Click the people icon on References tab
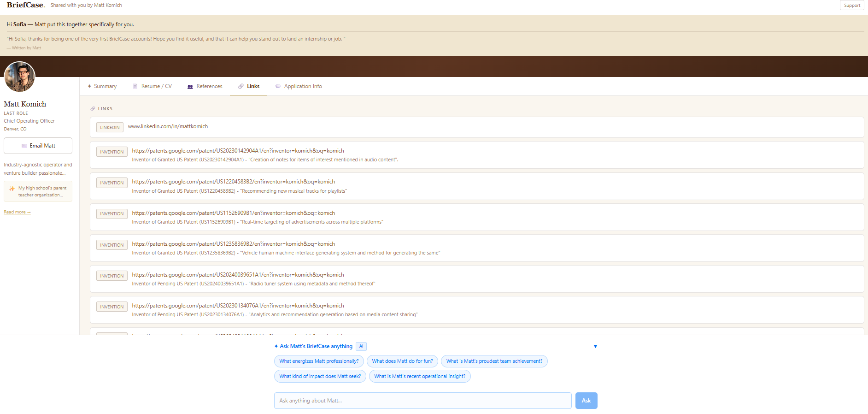 [x=190, y=87]
